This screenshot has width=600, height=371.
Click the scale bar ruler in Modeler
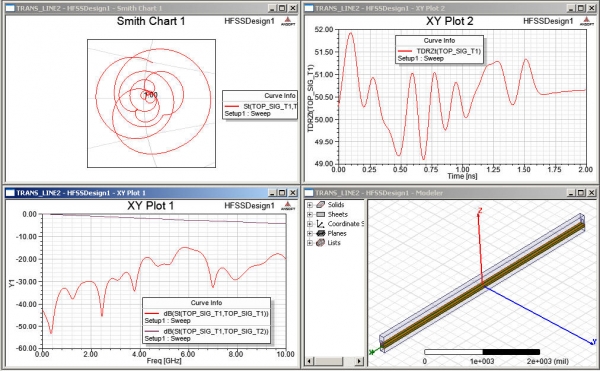pos(482,352)
